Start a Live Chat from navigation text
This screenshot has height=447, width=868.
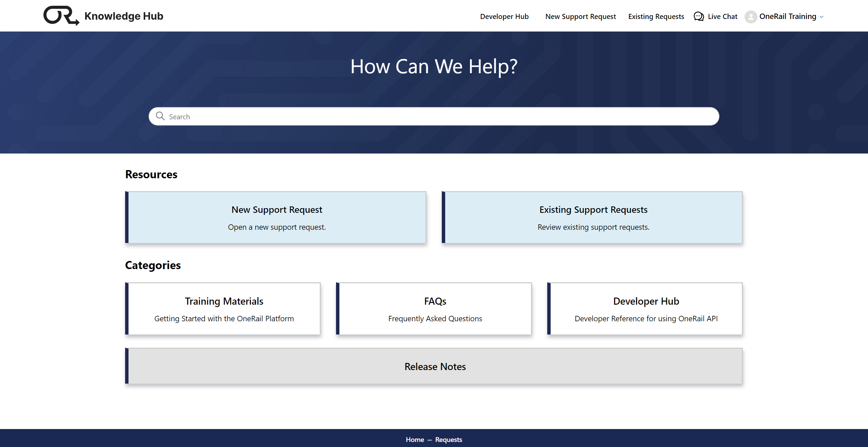tap(723, 16)
